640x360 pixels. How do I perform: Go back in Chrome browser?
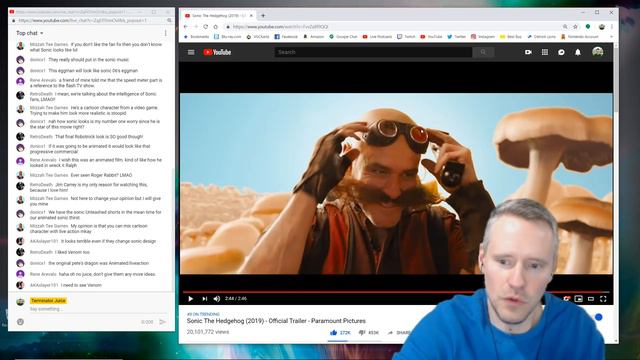pyautogui.click(x=186, y=27)
